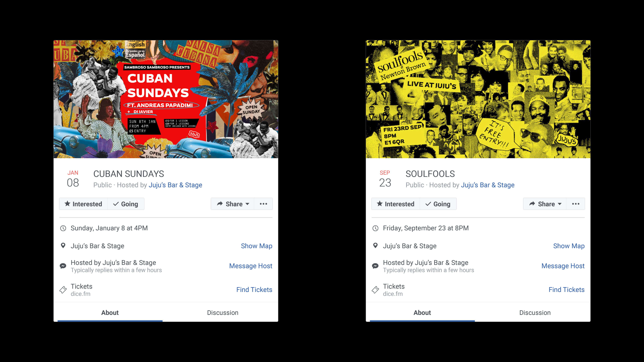Image resolution: width=644 pixels, height=362 pixels.
Task: Open three-dot more menu on Soulfools
Action: (576, 204)
